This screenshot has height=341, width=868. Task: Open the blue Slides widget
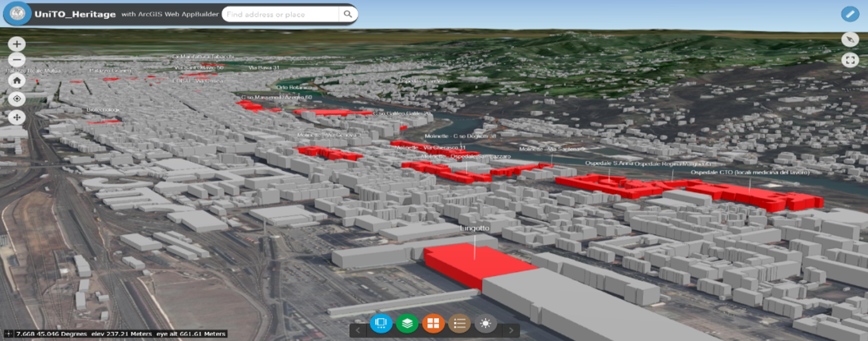point(381,323)
